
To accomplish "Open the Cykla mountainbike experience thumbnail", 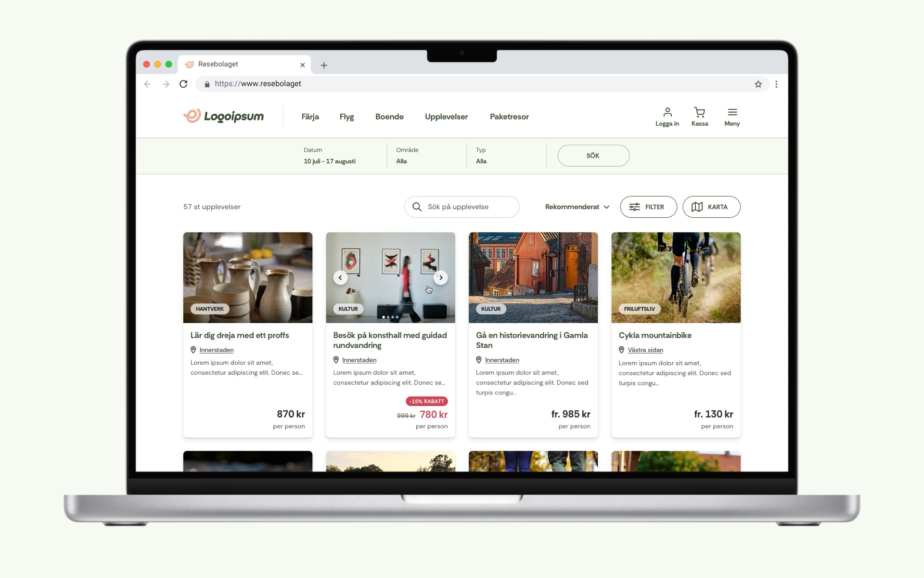I will 676,277.
